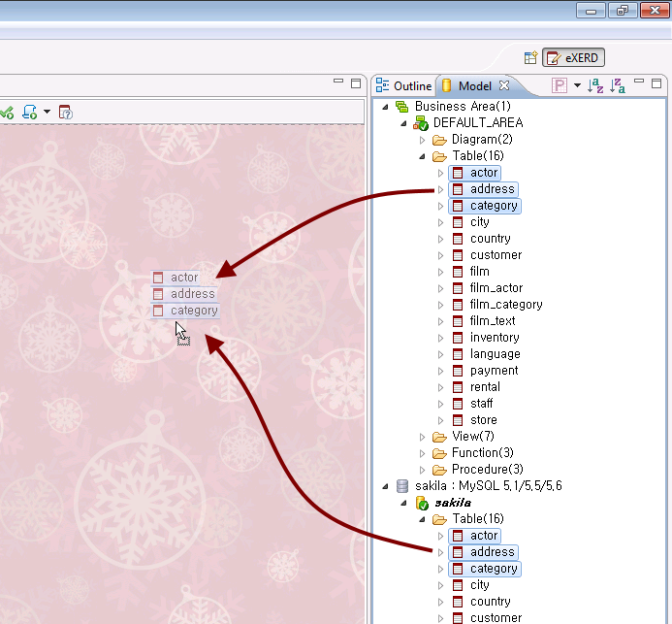Sort model items descending Z to A
Viewport: 672px width, 624px height.
click(617, 85)
